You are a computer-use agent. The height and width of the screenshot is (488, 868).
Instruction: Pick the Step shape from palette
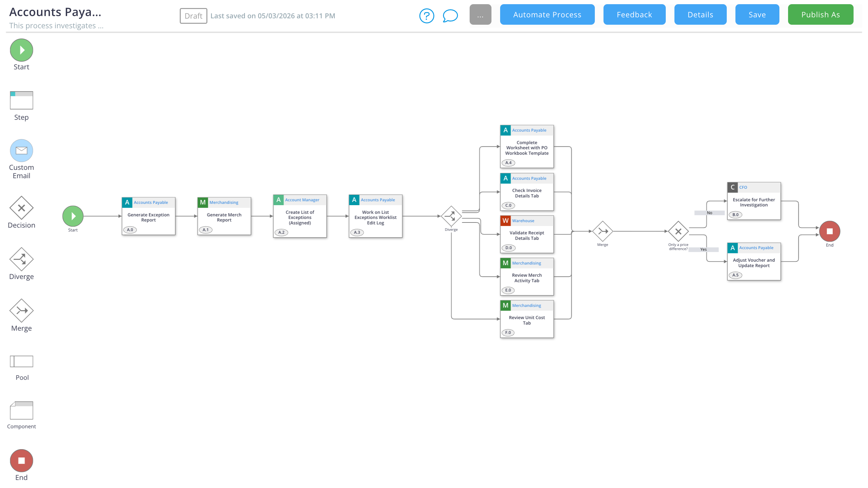coord(21,100)
